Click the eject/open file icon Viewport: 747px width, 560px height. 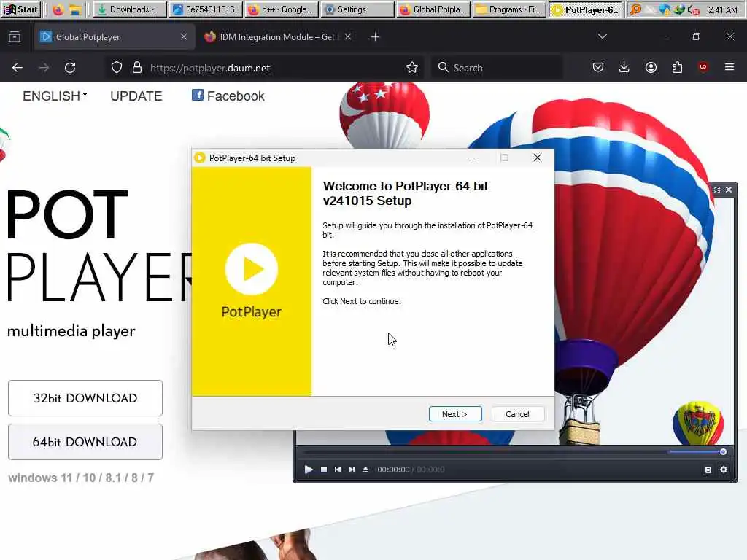click(365, 470)
